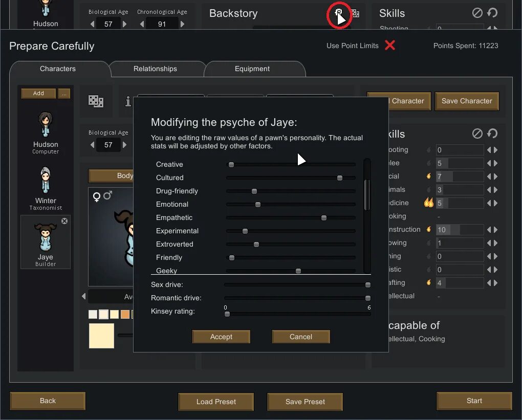This screenshot has height=420, width=522.
Task: Click the Drug-friendly slider handle
Action: coord(254,191)
